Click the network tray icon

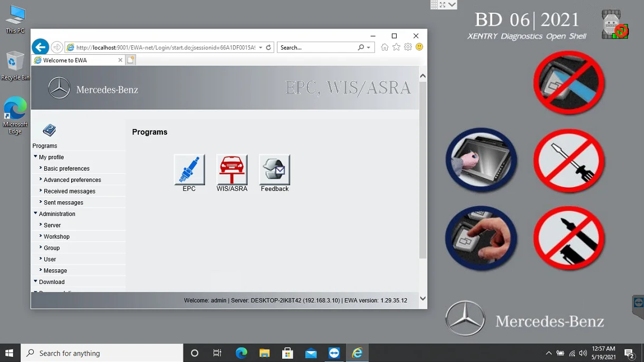(572, 353)
